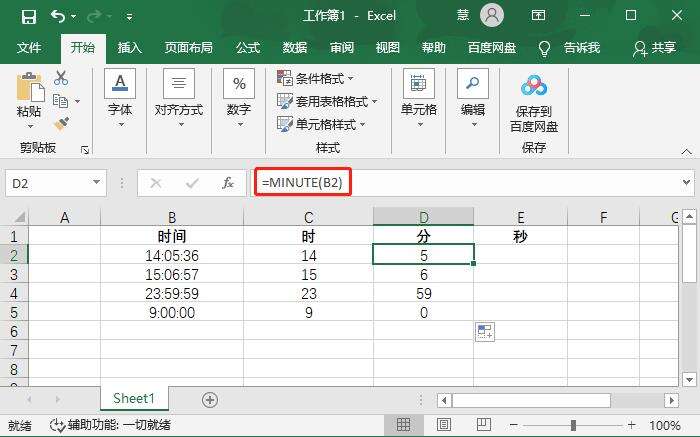Click the Ribbon Display Options icon

(x=538, y=16)
